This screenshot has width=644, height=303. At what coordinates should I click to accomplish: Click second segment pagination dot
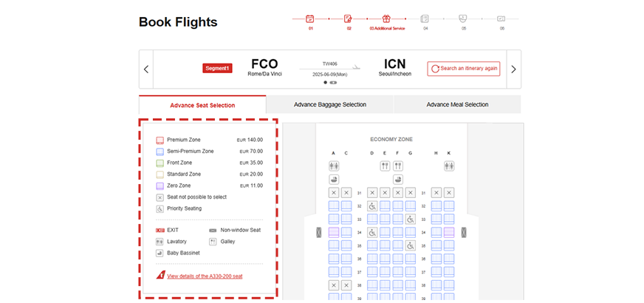click(333, 83)
